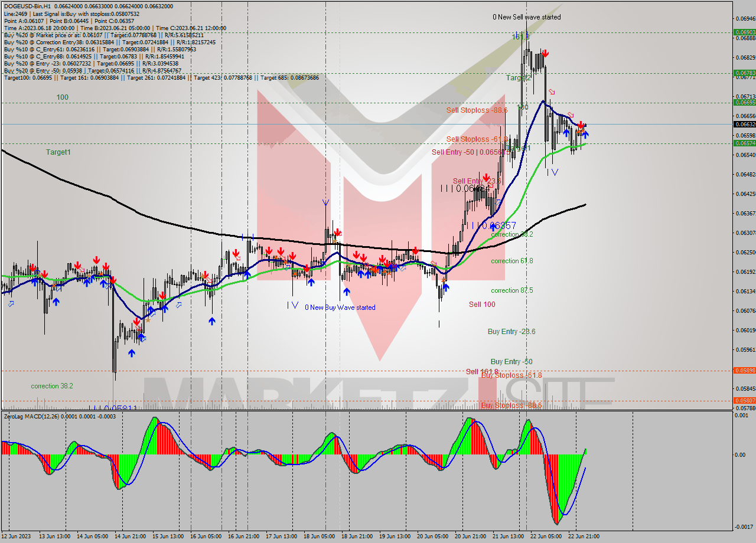
Task: Click the '20 Jun 21:00' time label
Action: pos(470,537)
